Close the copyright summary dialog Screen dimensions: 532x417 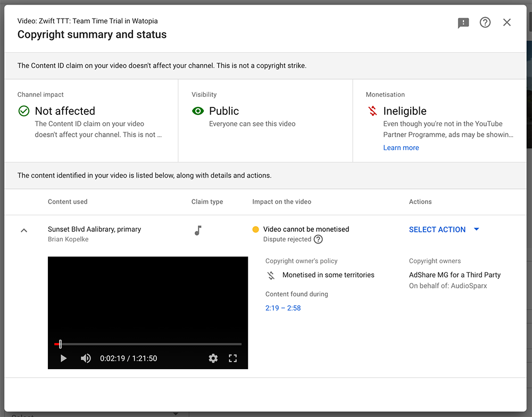coord(507,22)
